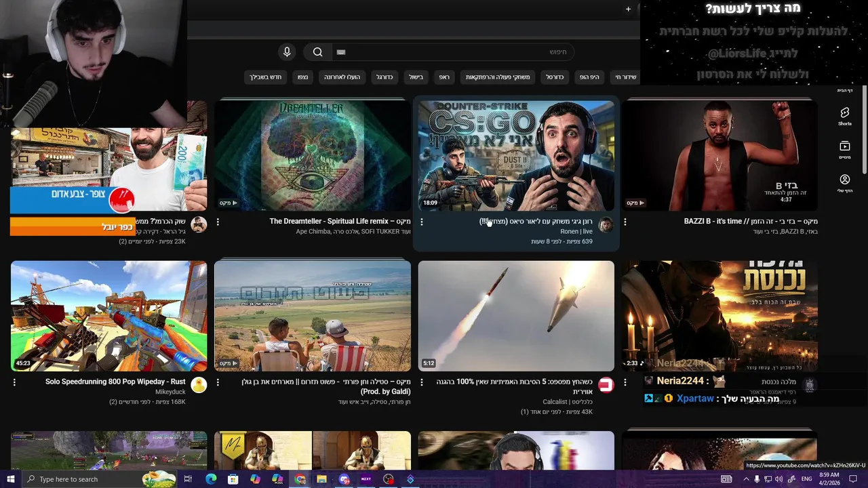Open the Mikeyduck channel name link
868x488 pixels.
tap(170, 392)
